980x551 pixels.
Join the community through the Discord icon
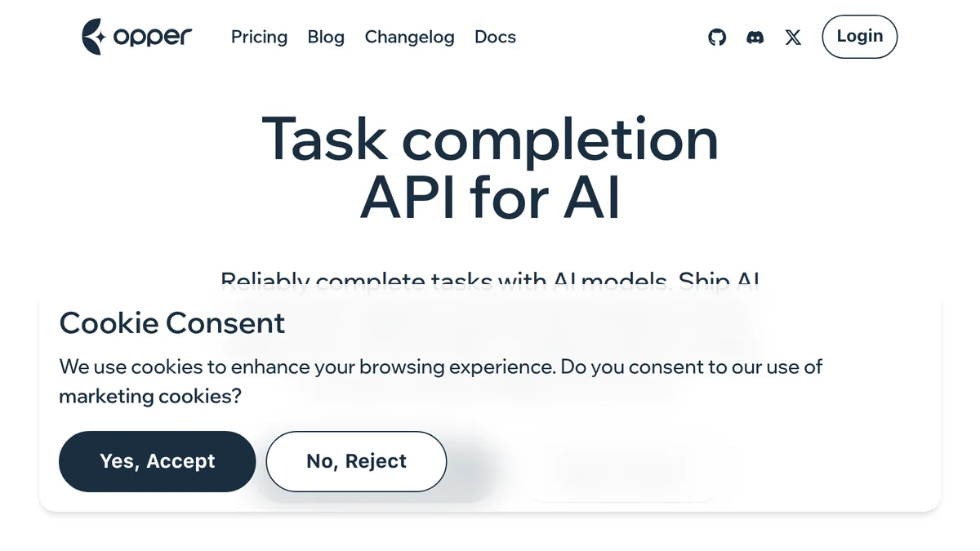(x=755, y=37)
